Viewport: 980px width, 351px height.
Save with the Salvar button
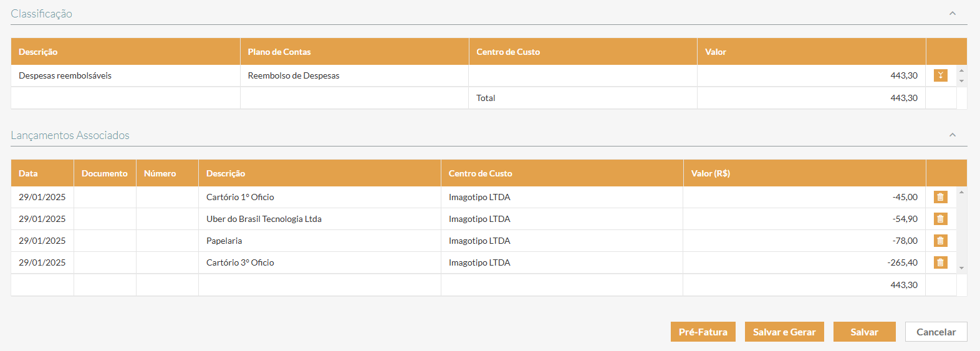click(865, 332)
